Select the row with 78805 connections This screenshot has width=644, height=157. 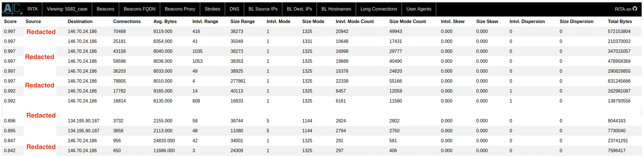click(x=119, y=81)
